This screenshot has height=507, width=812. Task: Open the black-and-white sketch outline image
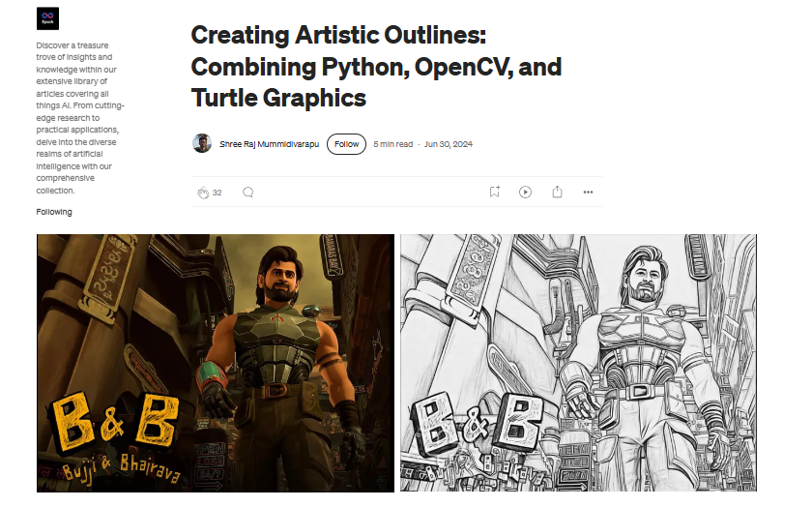click(x=578, y=363)
